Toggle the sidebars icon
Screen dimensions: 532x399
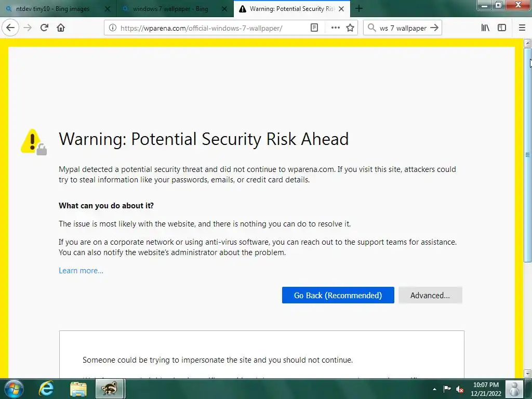(502, 28)
